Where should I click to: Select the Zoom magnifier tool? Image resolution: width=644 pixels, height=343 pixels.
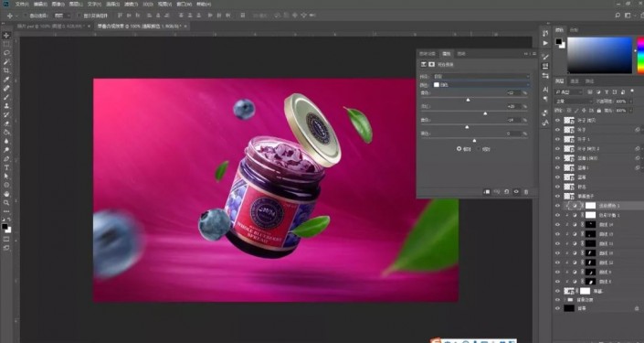6,203
